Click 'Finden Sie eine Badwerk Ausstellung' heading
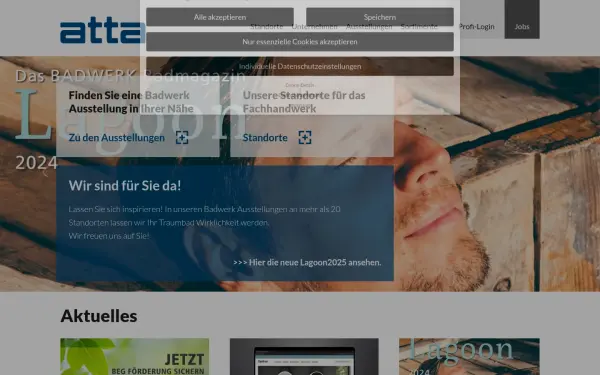The width and height of the screenshot is (600, 375). (131, 102)
